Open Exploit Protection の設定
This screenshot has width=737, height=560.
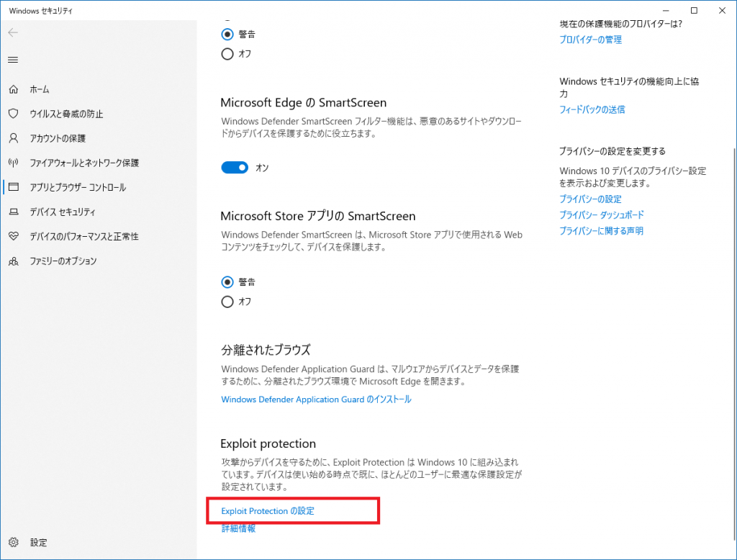click(267, 510)
